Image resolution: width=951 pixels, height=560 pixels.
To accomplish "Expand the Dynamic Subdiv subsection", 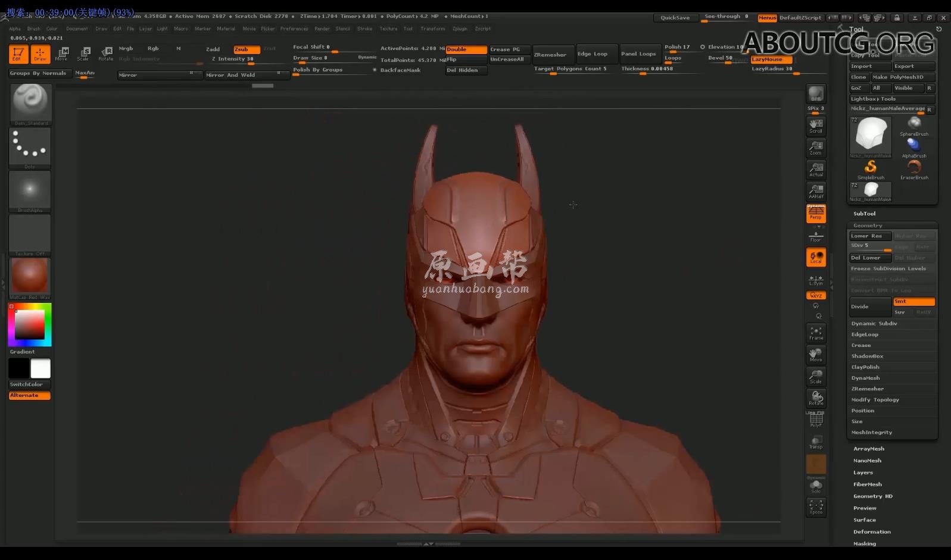I will (874, 324).
